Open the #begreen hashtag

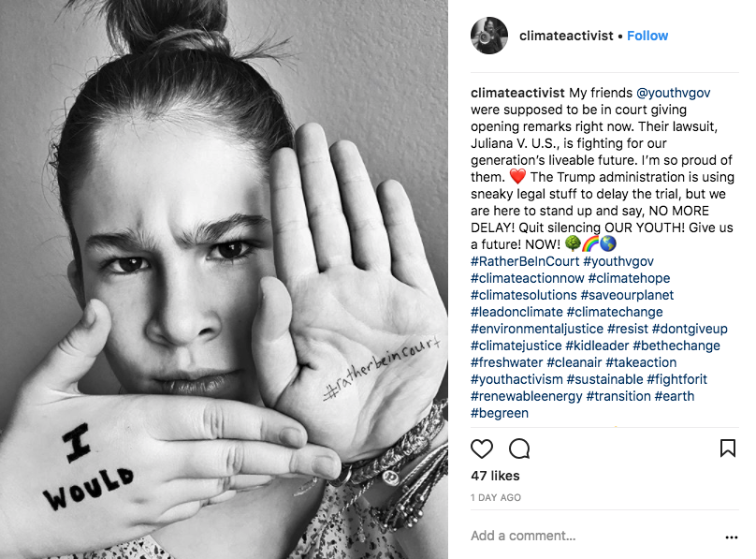coord(500,413)
